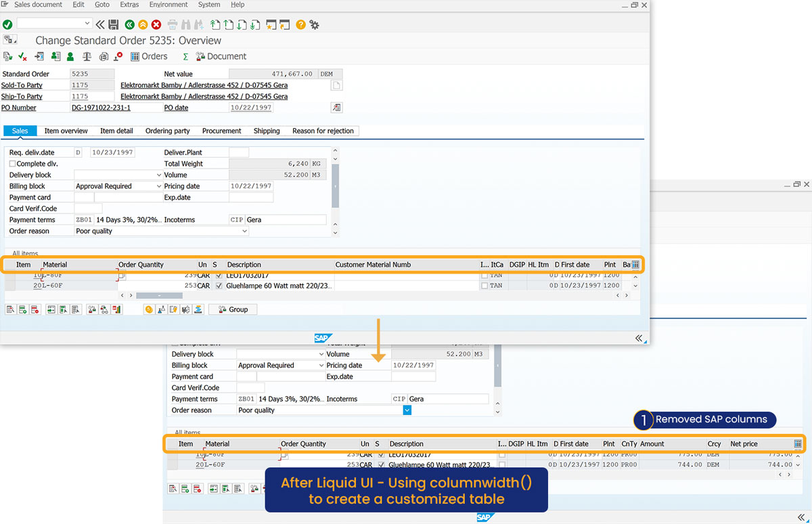Image resolution: width=812 pixels, height=524 pixels.
Task: Click the table settings icon in After window
Action: click(798, 444)
